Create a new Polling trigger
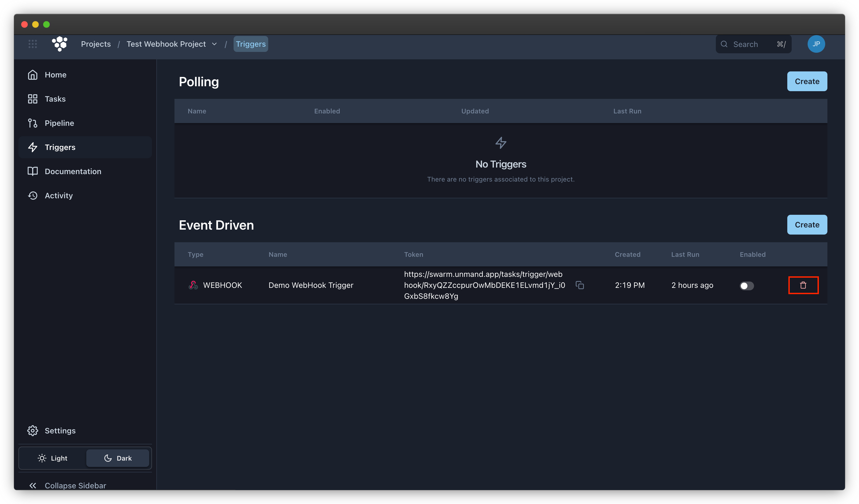Viewport: 859px width, 504px height. 807,82
